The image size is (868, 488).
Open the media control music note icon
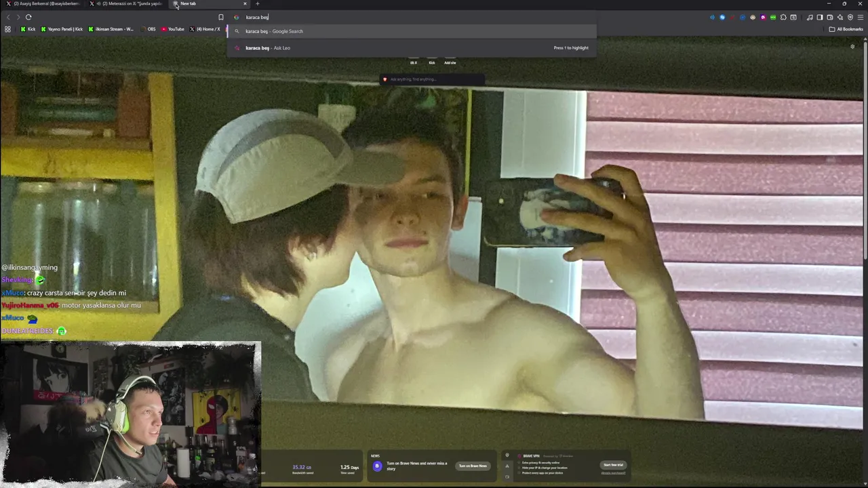pyautogui.click(x=810, y=17)
